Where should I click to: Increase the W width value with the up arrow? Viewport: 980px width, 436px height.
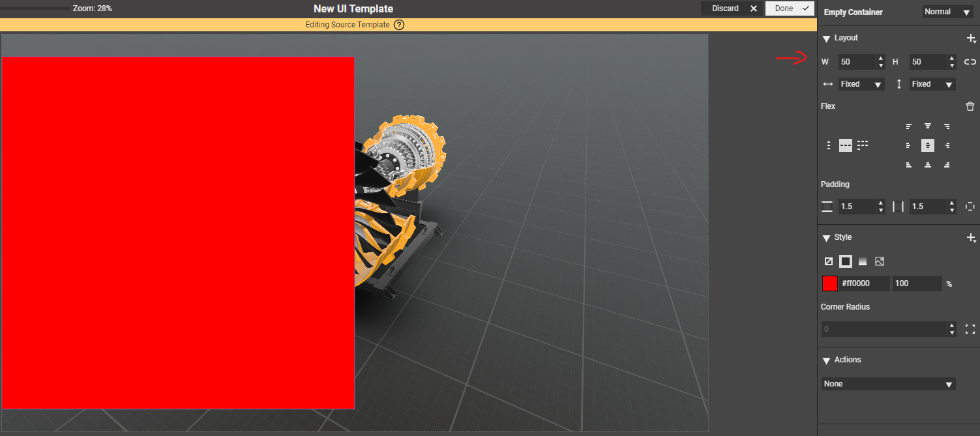[881, 59]
